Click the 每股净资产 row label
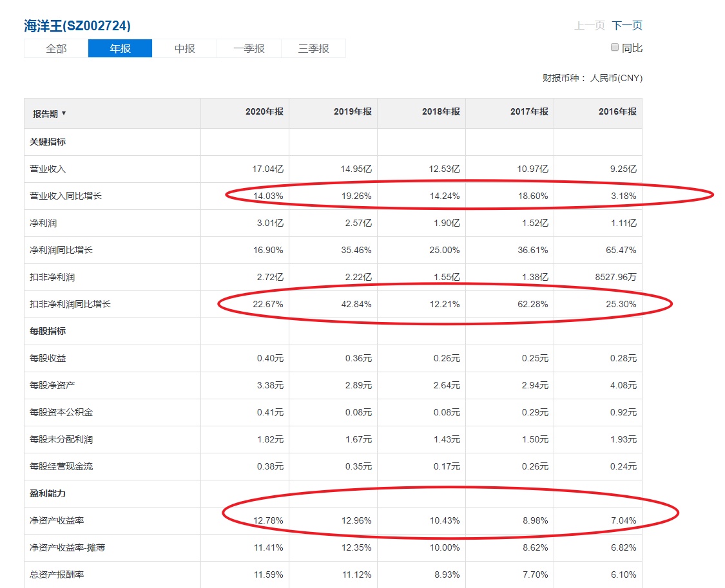Viewport: 725px width, 588px height. pos(52,385)
